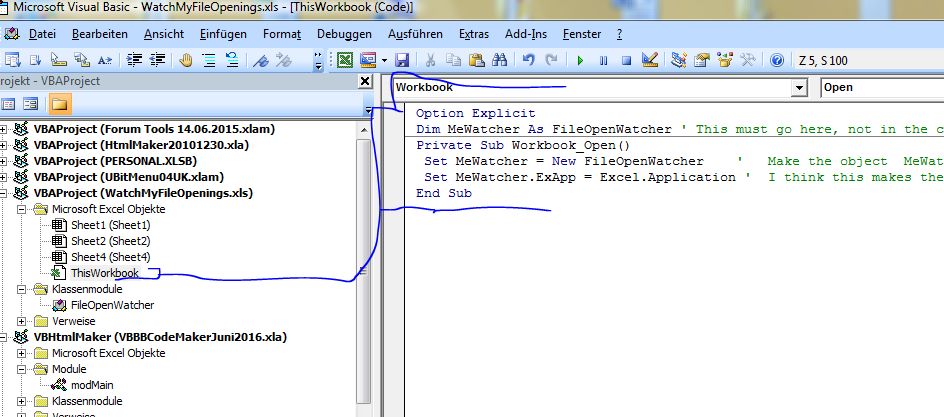Screen dimensions: 944x417
Task: Select the FileOpenWatcher class module
Action: pos(113,305)
